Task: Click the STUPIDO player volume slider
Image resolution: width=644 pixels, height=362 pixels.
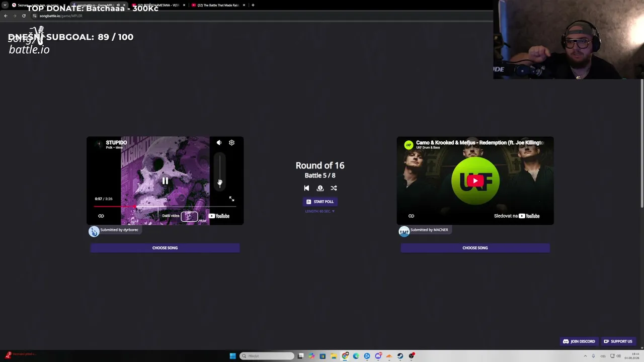Action: point(219,171)
